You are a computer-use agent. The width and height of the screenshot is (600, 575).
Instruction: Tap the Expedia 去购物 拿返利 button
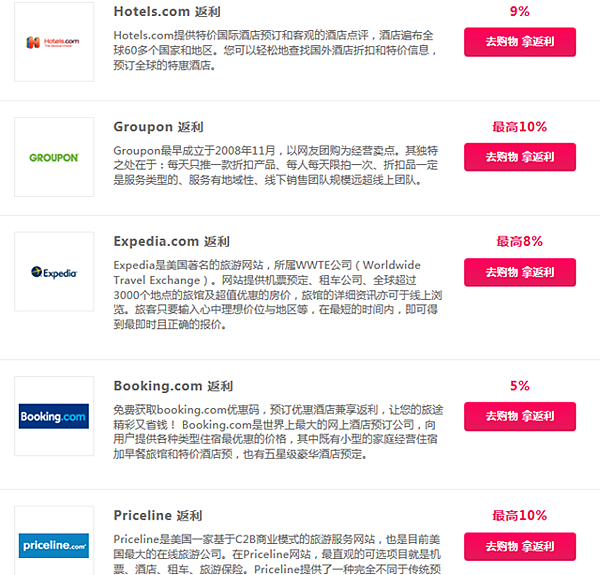coord(520,272)
